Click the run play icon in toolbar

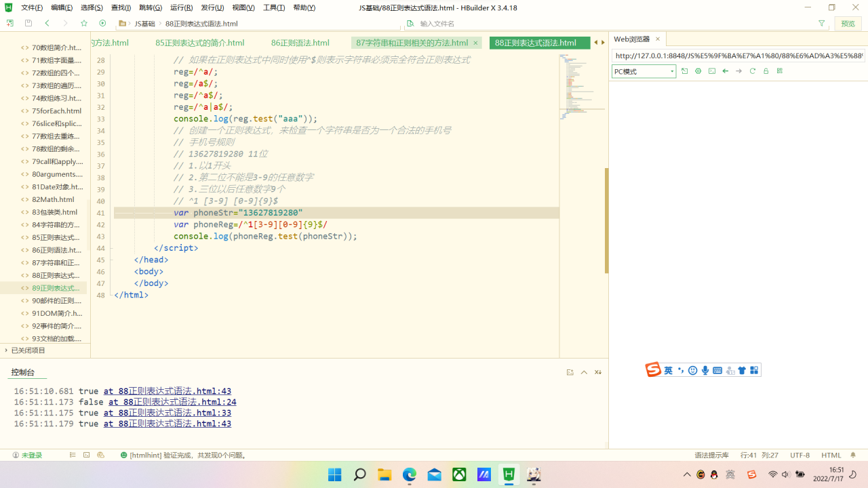(x=102, y=23)
